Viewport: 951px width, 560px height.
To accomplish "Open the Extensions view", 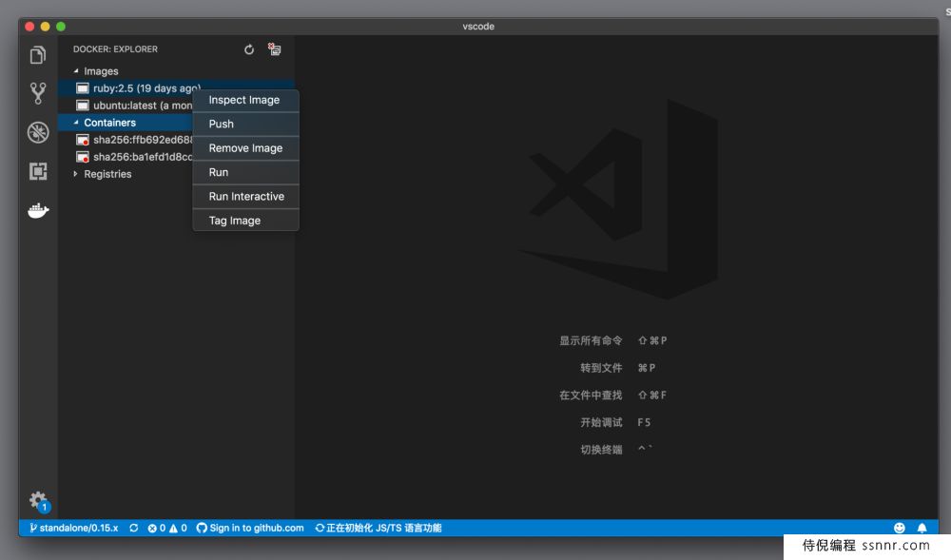I will click(x=38, y=171).
